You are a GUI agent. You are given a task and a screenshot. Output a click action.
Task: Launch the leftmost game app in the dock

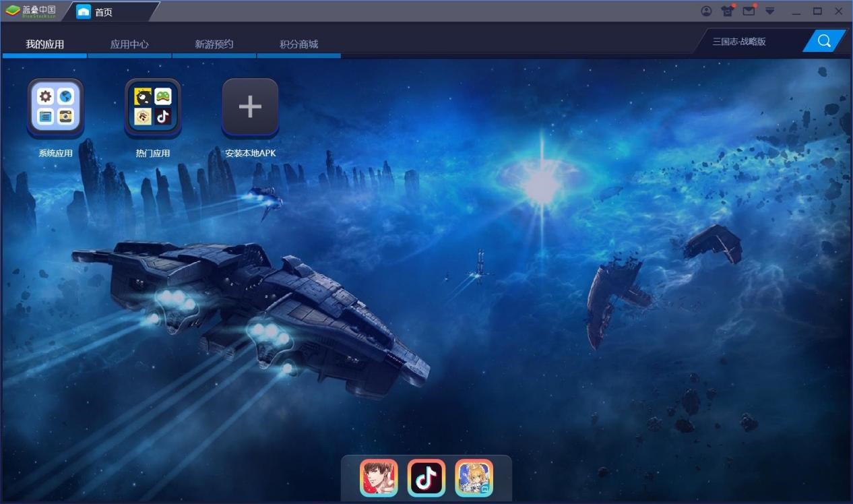pyautogui.click(x=378, y=477)
